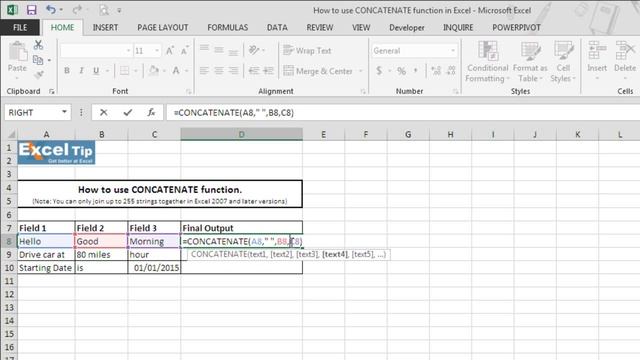Select Middle Align icon

coord(219,50)
